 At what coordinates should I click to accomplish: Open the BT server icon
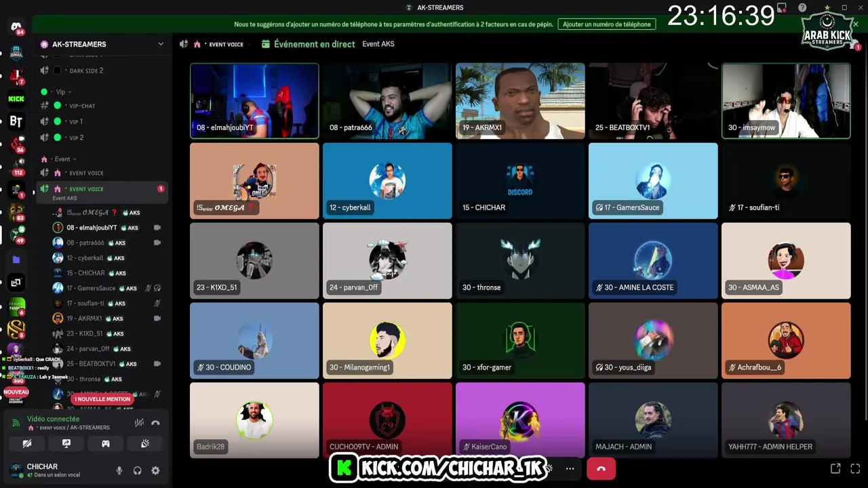point(16,122)
